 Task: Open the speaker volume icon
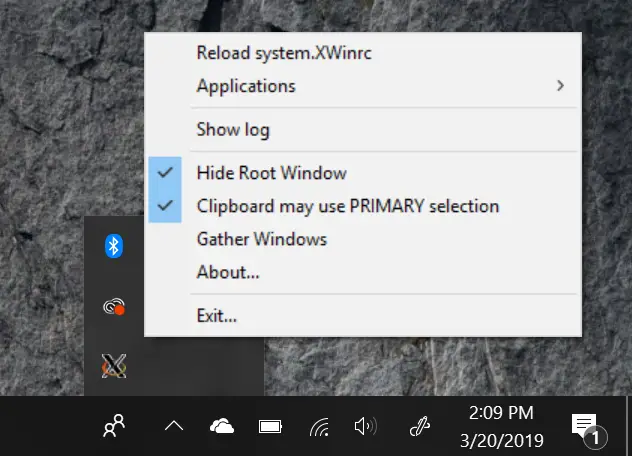click(366, 426)
